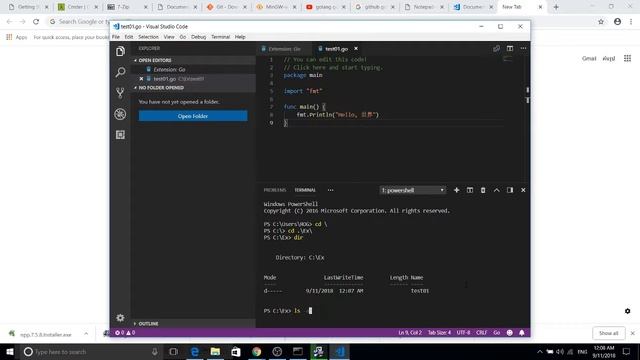Click the Open Folder button
Image resolution: width=640 pixels, height=360 pixels.
point(193,116)
